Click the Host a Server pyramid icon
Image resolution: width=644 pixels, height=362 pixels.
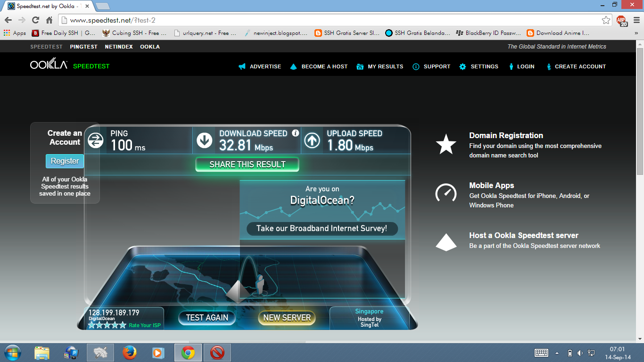pyautogui.click(x=446, y=242)
